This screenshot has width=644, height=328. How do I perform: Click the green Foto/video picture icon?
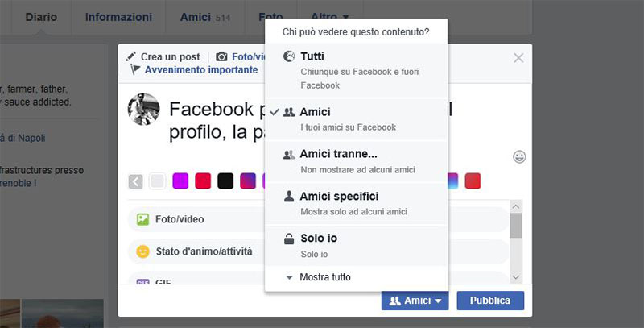pyautogui.click(x=143, y=218)
